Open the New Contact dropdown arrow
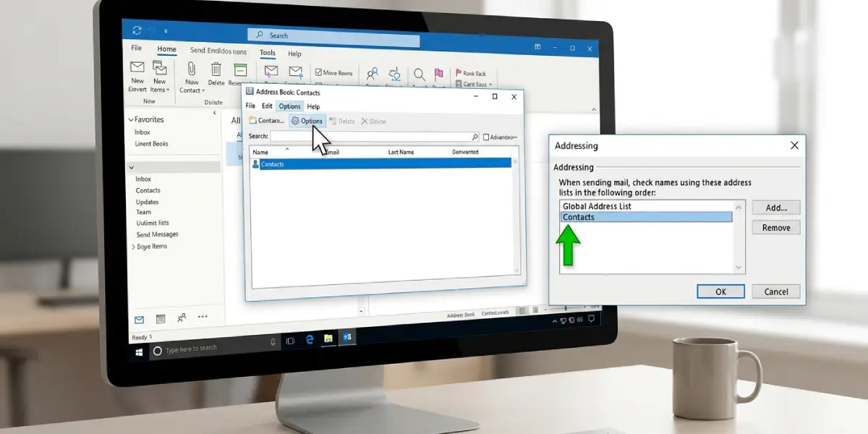Viewport: 868px width, 434px height. pyautogui.click(x=204, y=91)
